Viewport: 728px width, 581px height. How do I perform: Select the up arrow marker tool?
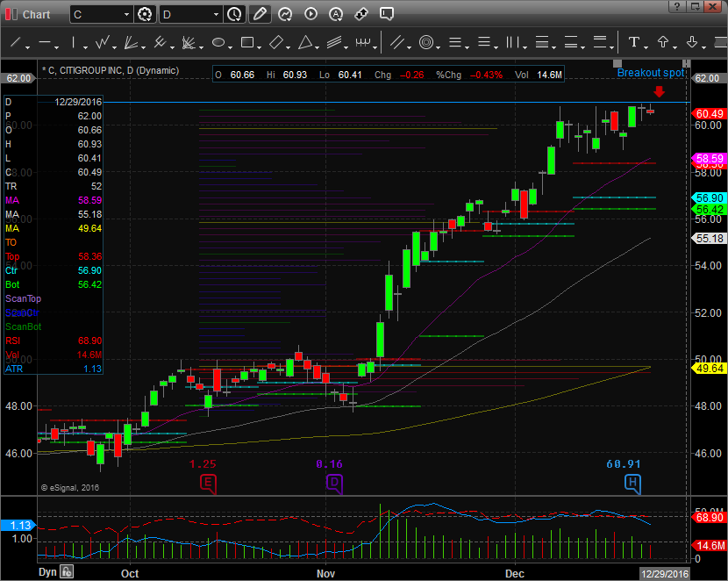663,43
